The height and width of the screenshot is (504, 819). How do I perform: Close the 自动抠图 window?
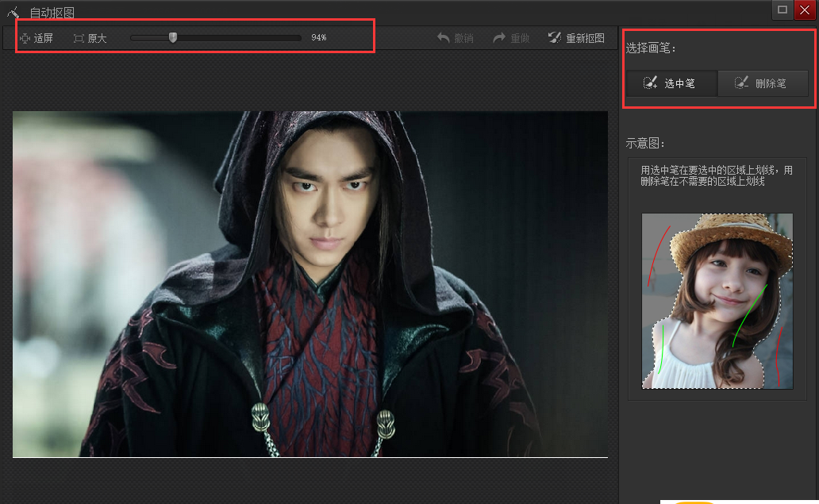pos(805,10)
